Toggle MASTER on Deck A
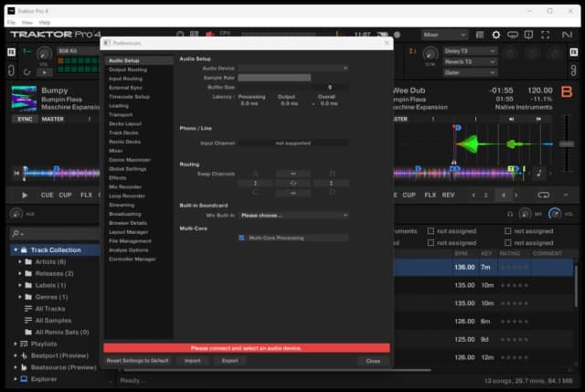The width and height of the screenshot is (585, 392). (x=53, y=119)
